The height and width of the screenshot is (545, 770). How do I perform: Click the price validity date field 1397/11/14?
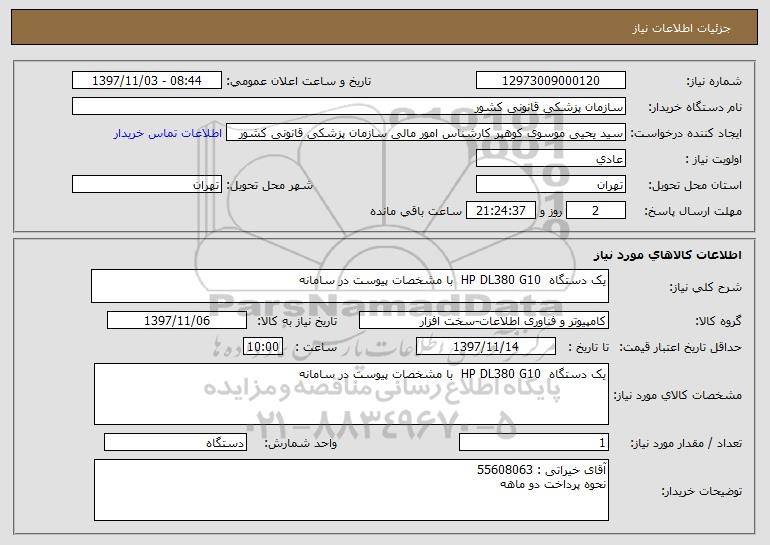coord(486,347)
